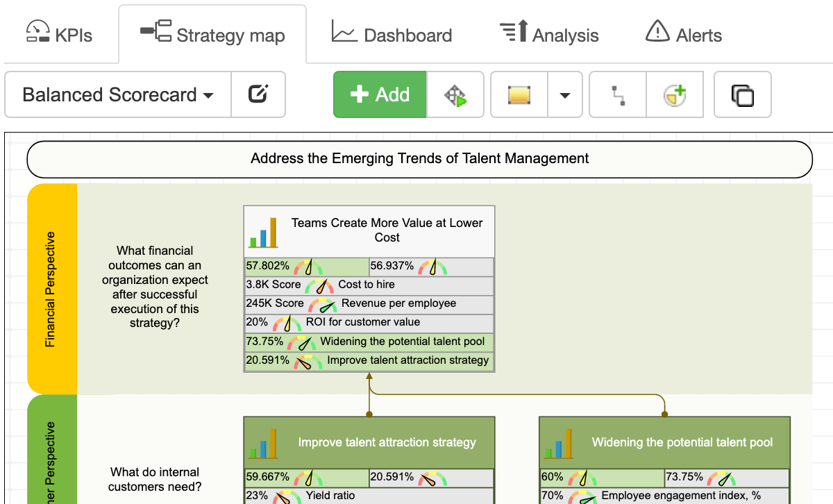Open the Balanced Scorecard dropdown

[x=118, y=94]
